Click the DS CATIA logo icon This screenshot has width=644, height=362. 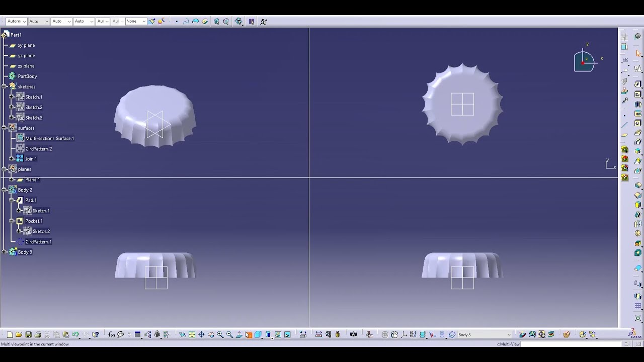(635, 334)
